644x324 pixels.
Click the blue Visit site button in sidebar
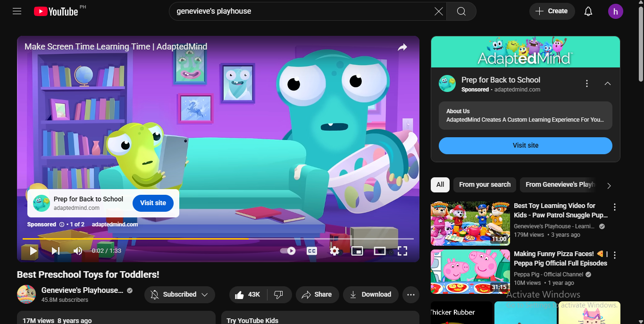[525, 146]
